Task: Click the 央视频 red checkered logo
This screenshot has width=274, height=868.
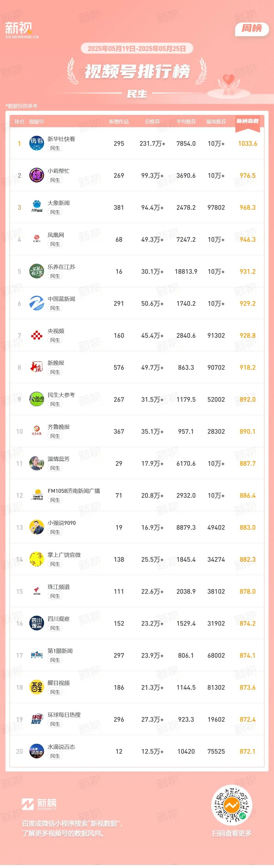Action: tap(36, 335)
